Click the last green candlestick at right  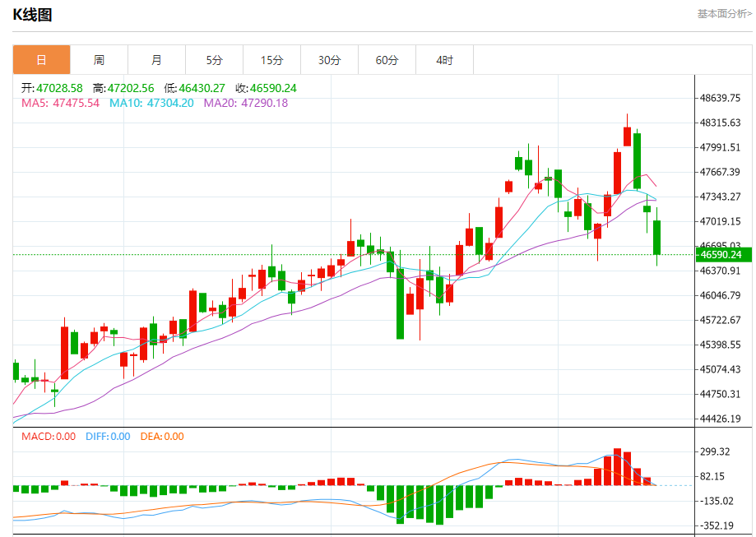656,237
